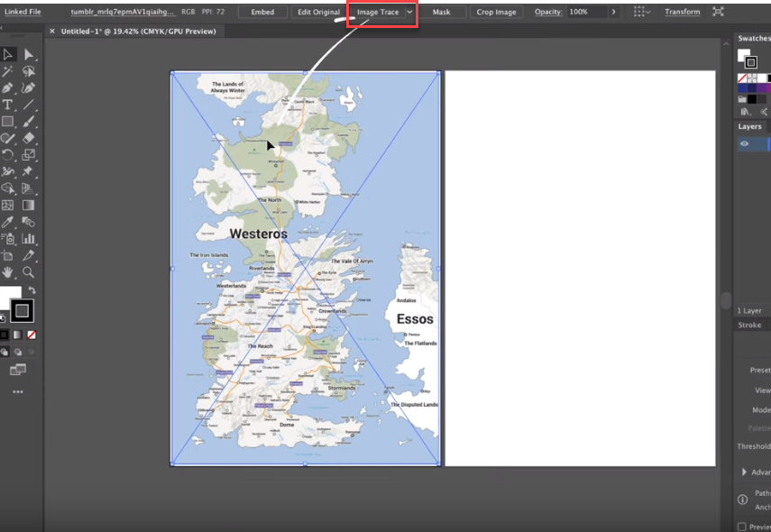The width and height of the screenshot is (771, 532).
Task: Click the Image Trace button
Action: (x=378, y=12)
